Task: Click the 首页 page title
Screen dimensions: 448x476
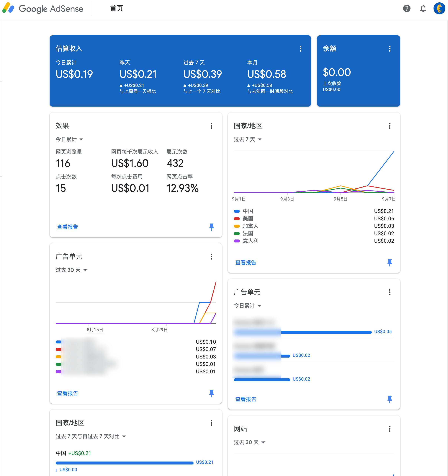Action: coord(117,9)
